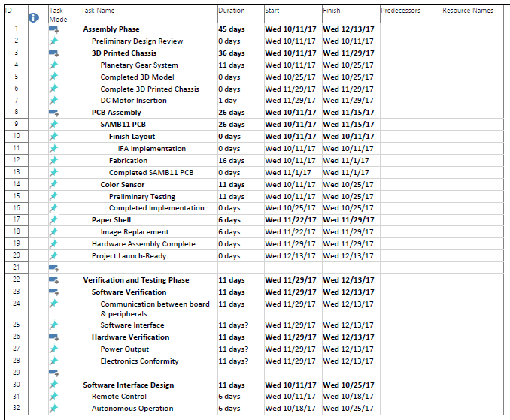Select row number 17 header

click(x=16, y=219)
